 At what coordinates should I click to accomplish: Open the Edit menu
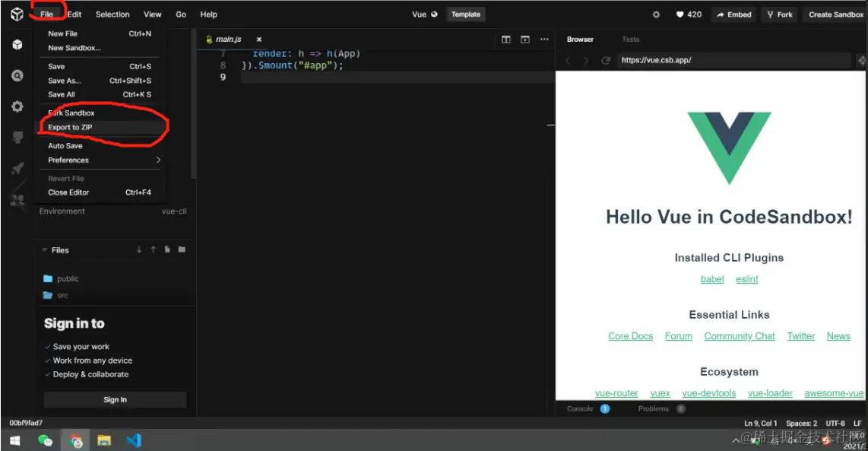(74, 14)
